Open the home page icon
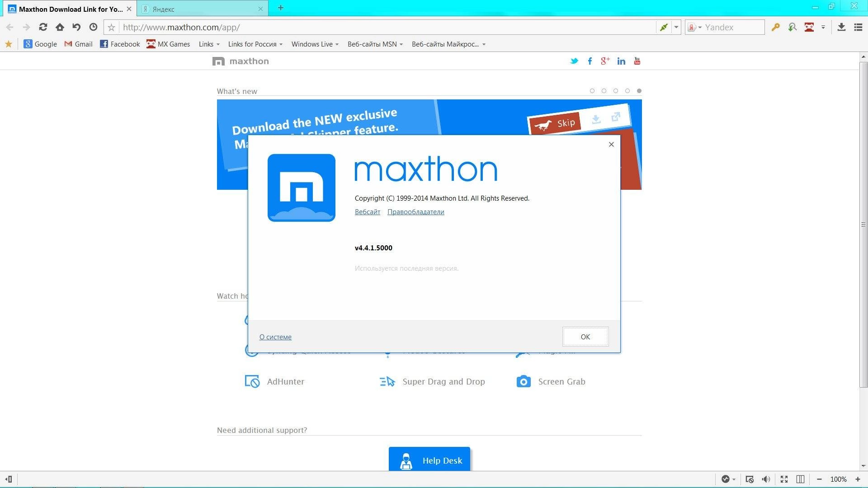Viewport: 868px width, 488px height. [60, 27]
